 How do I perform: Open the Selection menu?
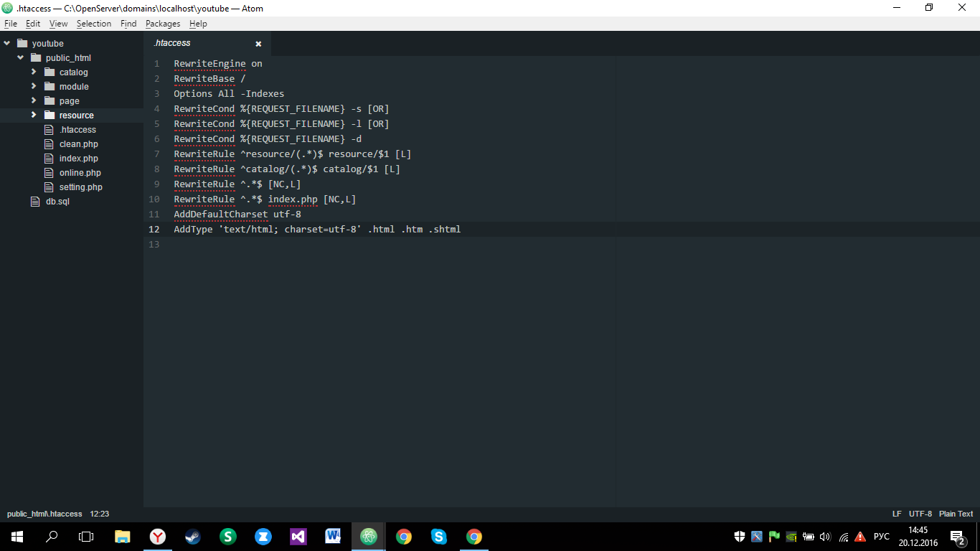coord(94,24)
